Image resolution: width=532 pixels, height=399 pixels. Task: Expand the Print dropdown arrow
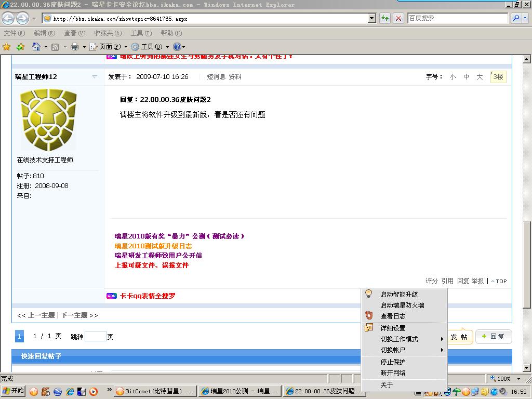pyautogui.click(x=84, y=47)
